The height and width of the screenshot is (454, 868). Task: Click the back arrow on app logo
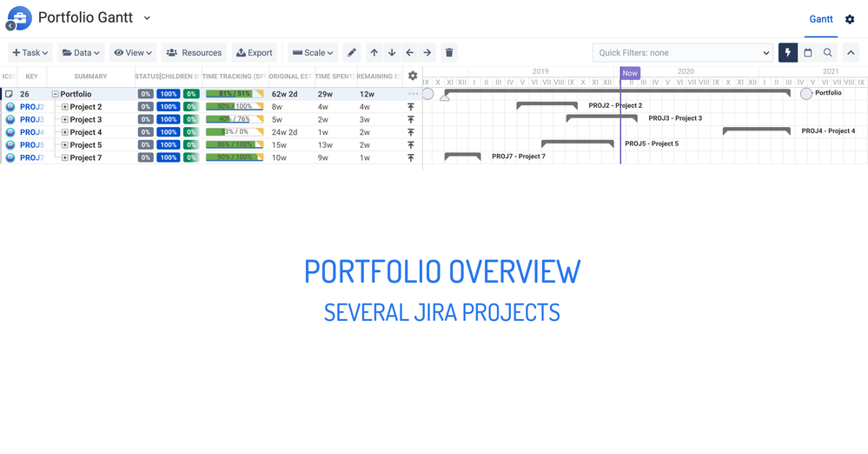[x=10, y=25]
